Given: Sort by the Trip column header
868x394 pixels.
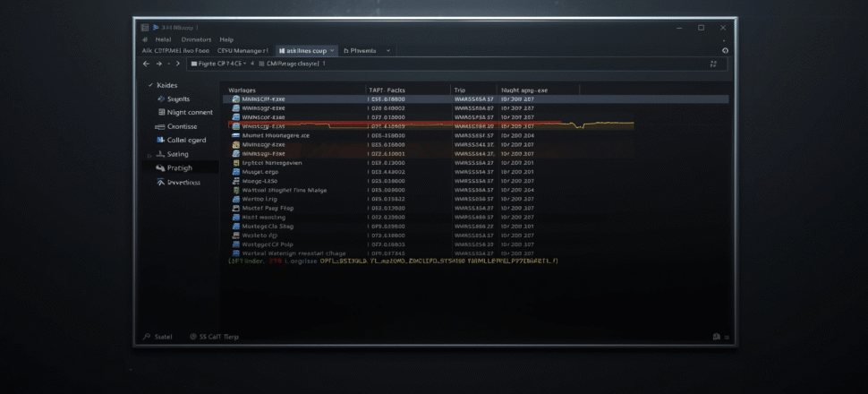Looking at the screenshot, I should (460, 90).
